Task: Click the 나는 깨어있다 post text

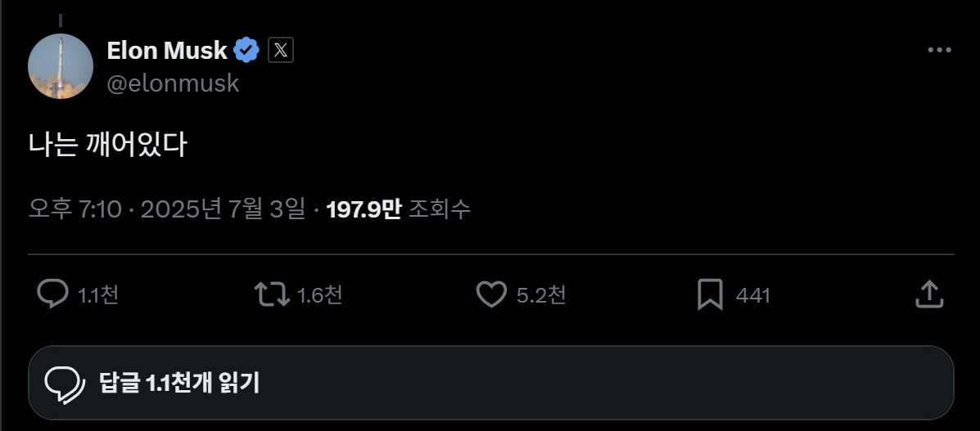Action: 107,145
